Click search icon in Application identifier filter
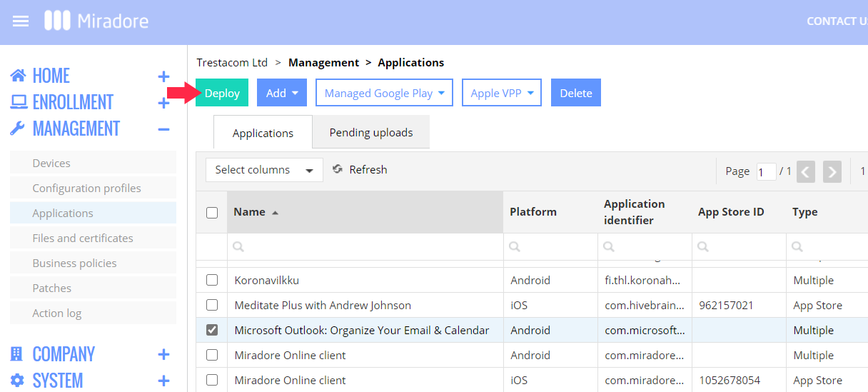 (609, 246)
